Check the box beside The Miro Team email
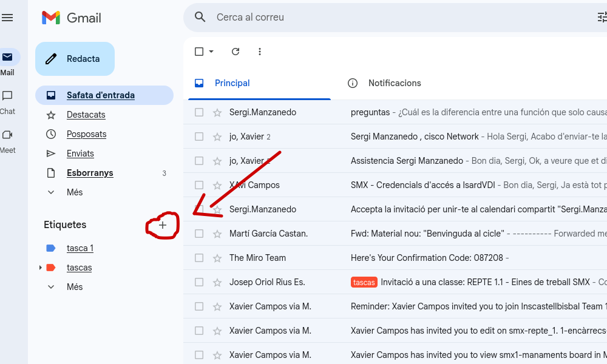The height and width of the screenshot is (364, 607). tap(199, 258)
